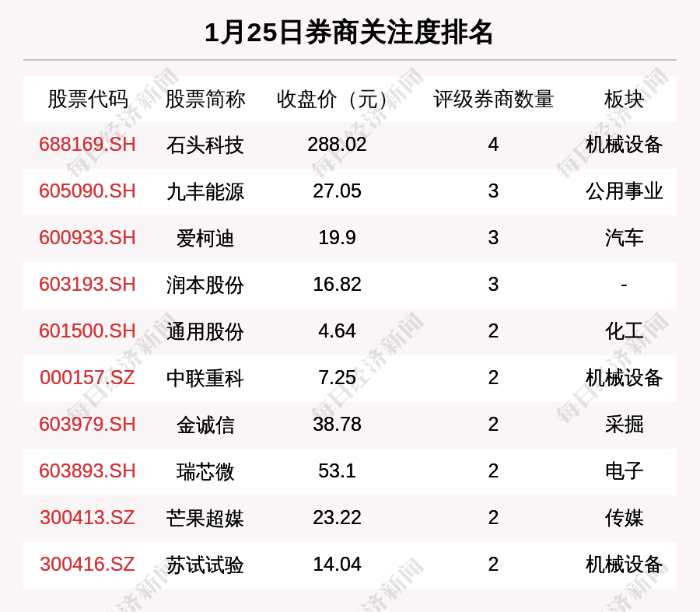
Task: Select closing price 23.22
Action: pos(337,518)
